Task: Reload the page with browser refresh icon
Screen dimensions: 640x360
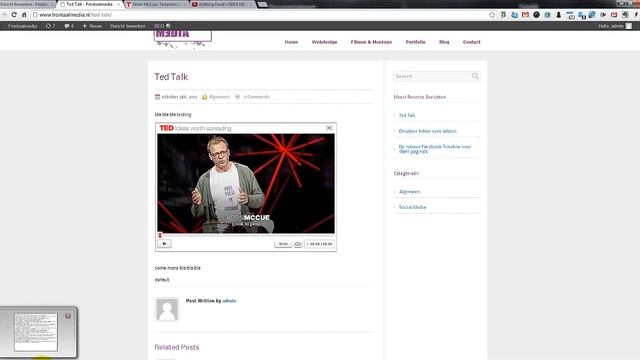Action: [14, 15]
